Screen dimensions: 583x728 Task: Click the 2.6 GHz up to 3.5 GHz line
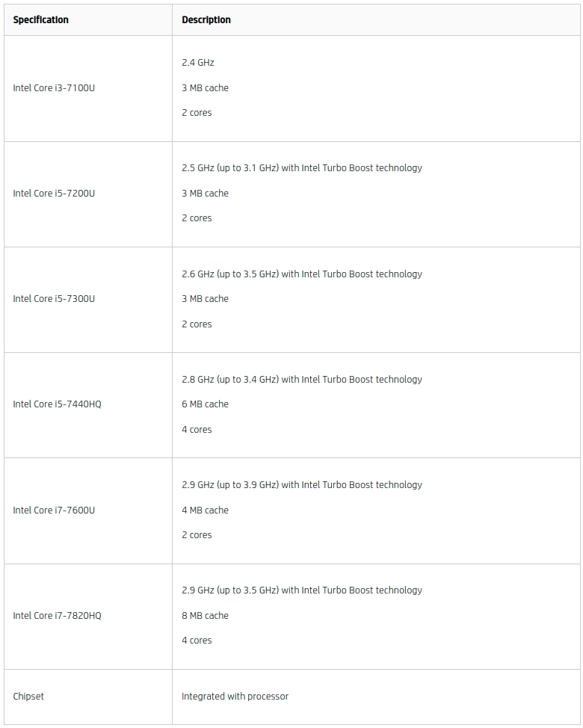pyautogui.click(x=302, y=274)
